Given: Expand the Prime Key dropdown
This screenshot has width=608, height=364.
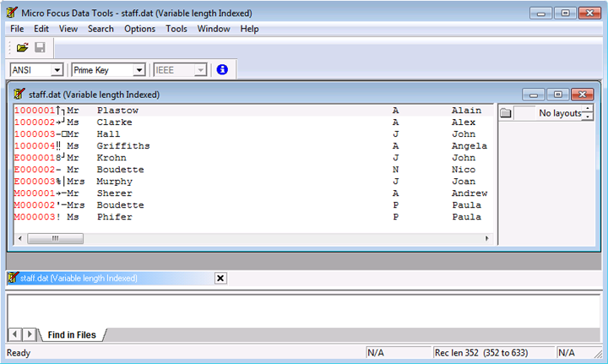Looking at the screenshot, I should pyautogui.click(x=138, y=70).
